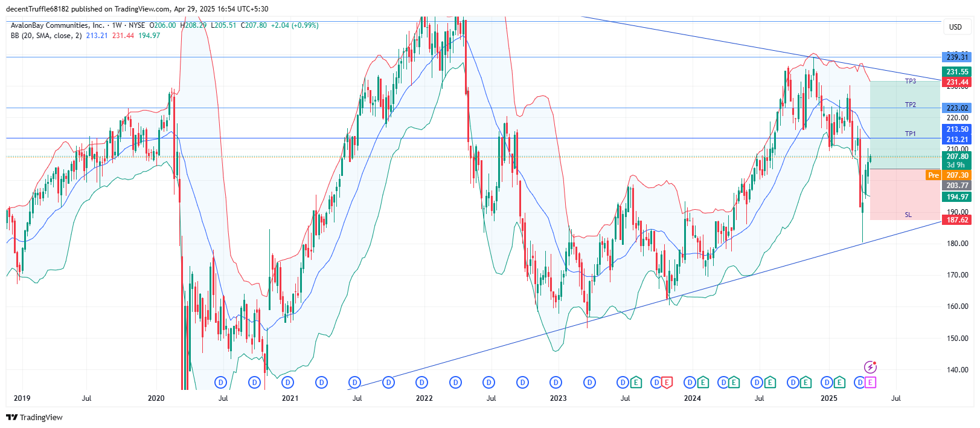980x428 pixels.
Task: Click the lightning bolt latest-news icon
Action: (x=870, y=367)
